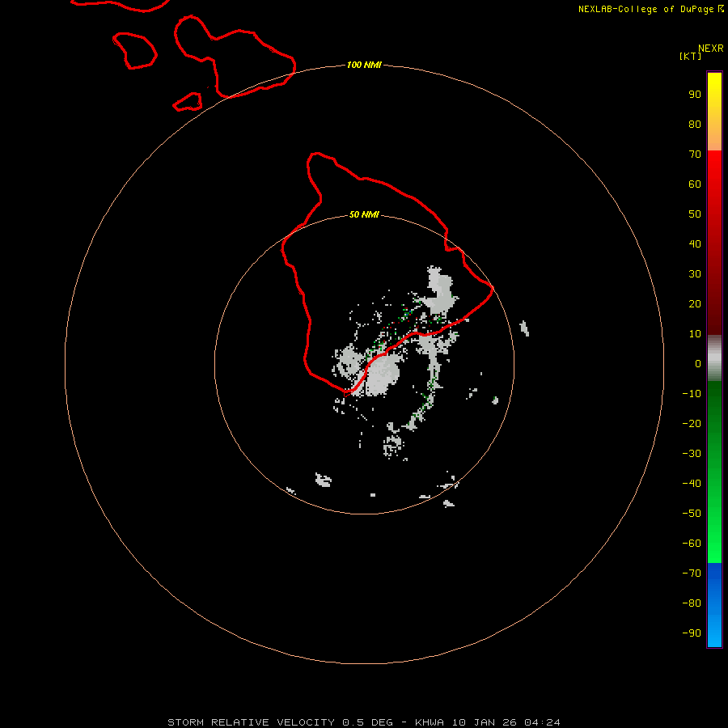Click the -30 value on the velocity scale
The height and width of the screenshot is (728, 728).
tap(692, 454)
